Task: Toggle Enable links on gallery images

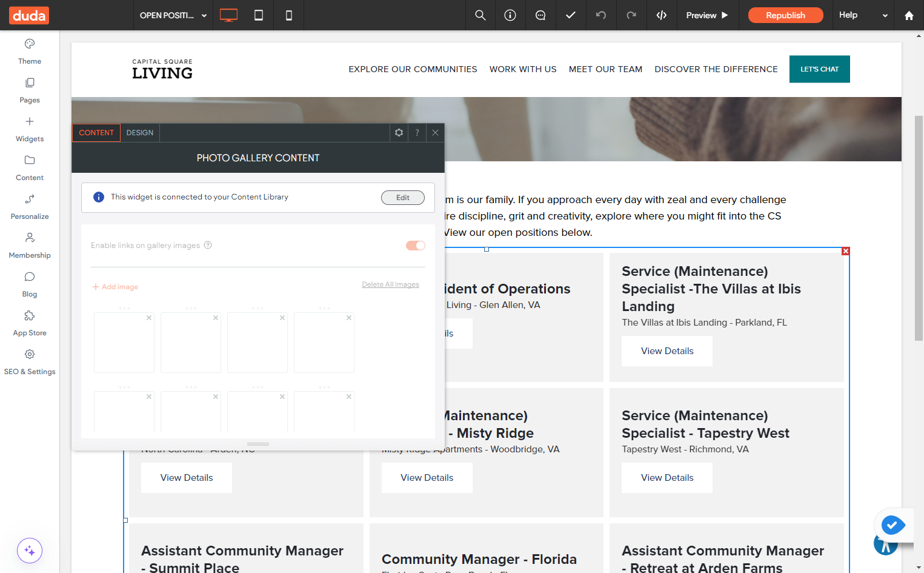Action: [x=416, y=246]
